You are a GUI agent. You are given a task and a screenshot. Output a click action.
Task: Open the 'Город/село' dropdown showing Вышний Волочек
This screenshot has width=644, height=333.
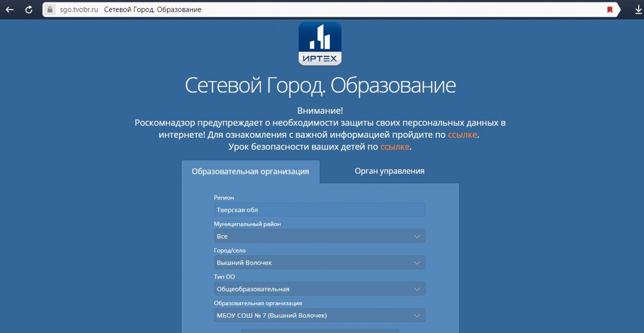[319, 263]
